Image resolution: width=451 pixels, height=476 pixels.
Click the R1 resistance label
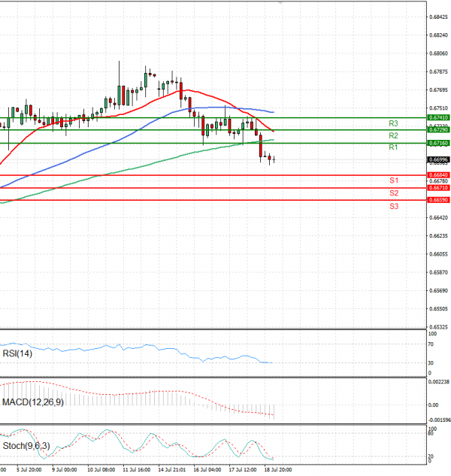click(393, 147)
